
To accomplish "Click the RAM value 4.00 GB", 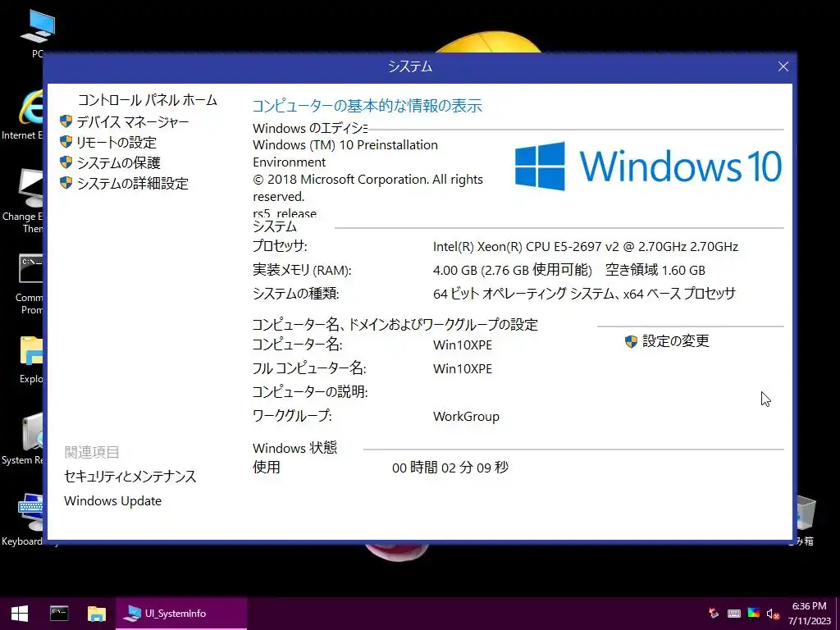I will coord(512,270).
